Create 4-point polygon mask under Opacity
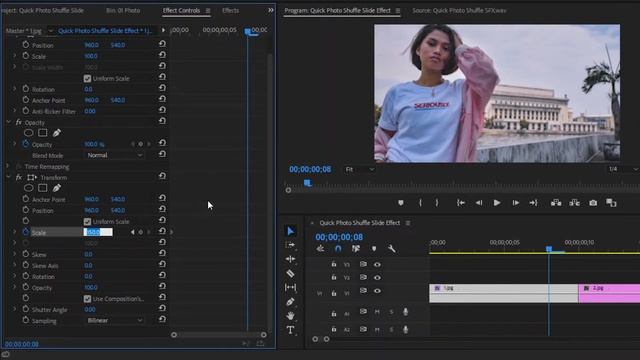 click(43, 133)
